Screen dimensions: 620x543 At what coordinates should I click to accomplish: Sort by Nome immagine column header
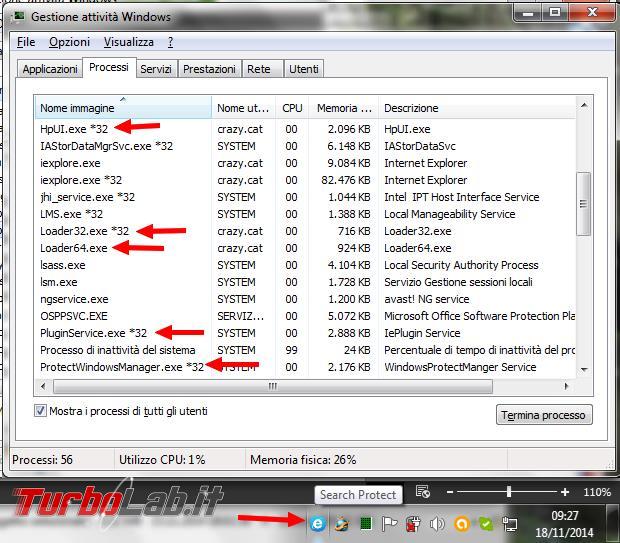click(x=123, y=108)
